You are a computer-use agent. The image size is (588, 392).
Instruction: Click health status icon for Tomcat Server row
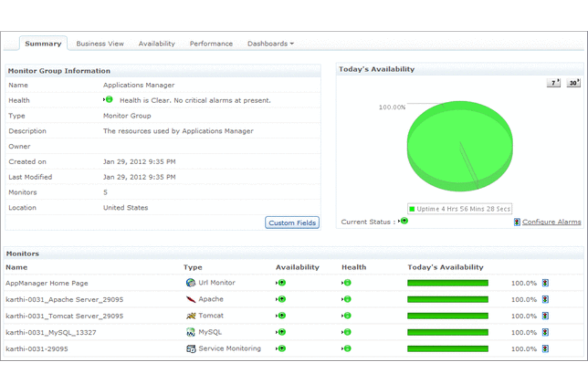pyautogui.click(x=346, y=316)
